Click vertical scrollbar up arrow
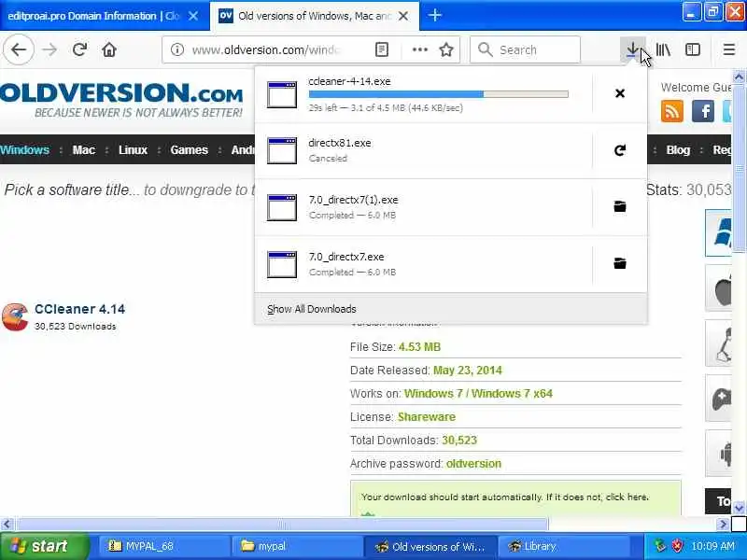 [739, 77]
